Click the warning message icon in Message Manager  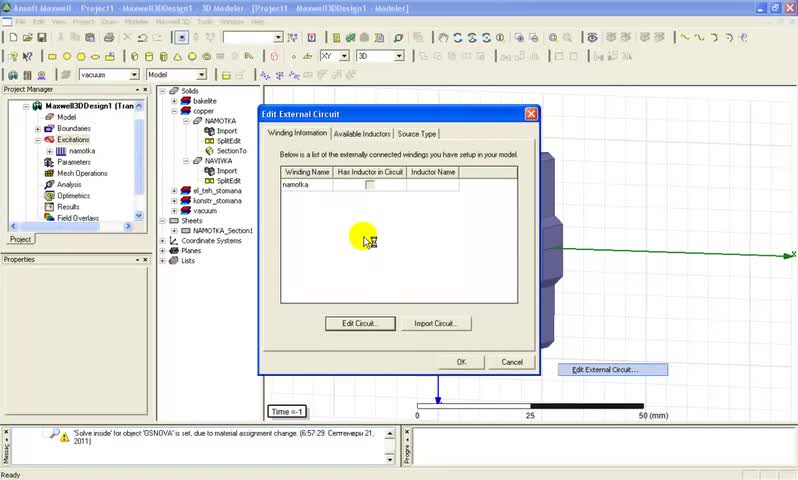pos(65,437)
